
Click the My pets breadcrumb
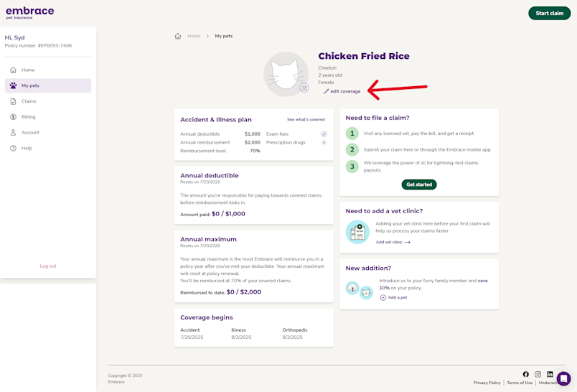(x=224, y=36)
